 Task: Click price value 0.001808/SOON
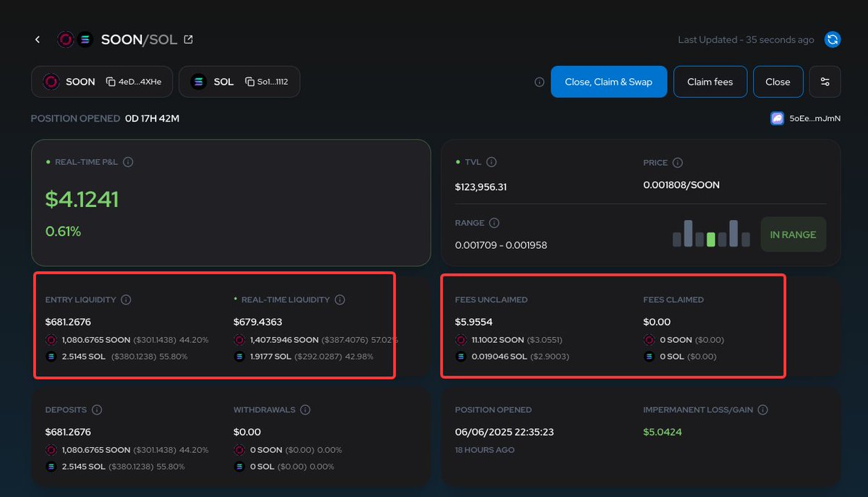pos(681,185)
